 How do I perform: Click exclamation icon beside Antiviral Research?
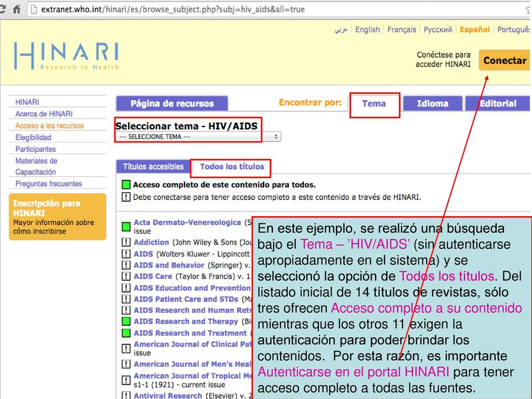pyautogui.click(x=126, y=395)
